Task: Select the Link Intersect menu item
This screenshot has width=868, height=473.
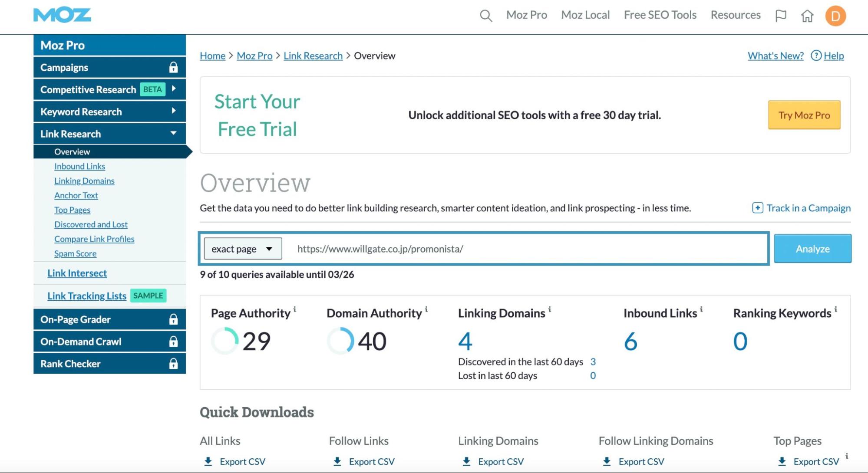Action: coord(77,272)
